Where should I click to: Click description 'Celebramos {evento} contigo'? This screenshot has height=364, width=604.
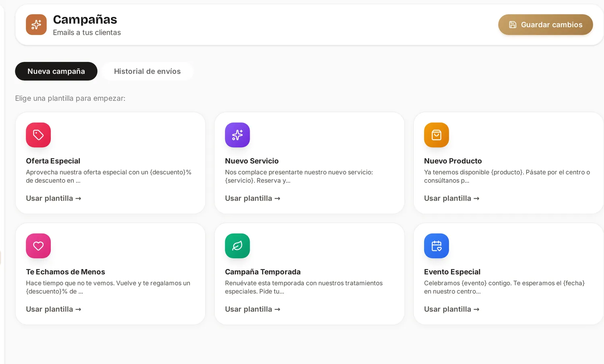pyautogui.click(x=504, y=287)
